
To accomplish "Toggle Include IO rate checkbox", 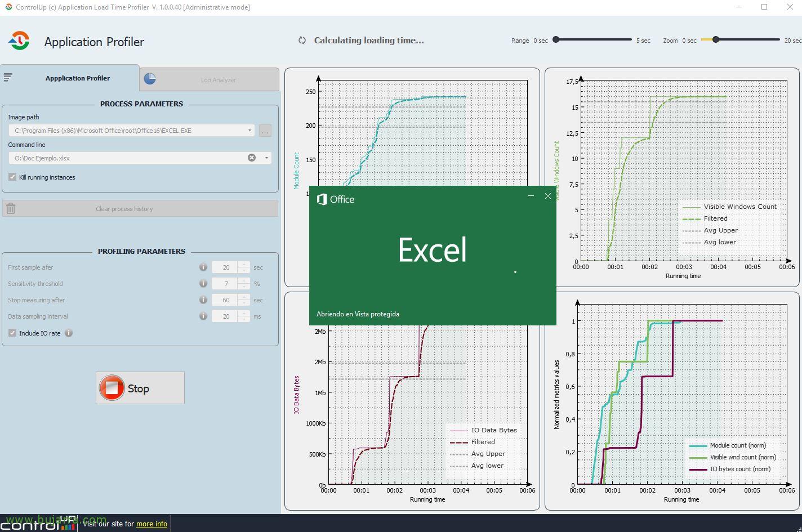I will (12, 333).
